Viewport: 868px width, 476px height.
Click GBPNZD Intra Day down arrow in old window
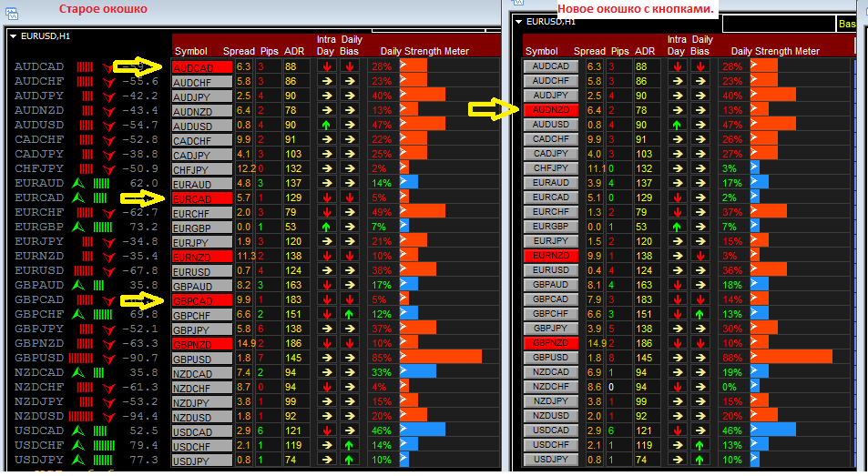[327, 343]
